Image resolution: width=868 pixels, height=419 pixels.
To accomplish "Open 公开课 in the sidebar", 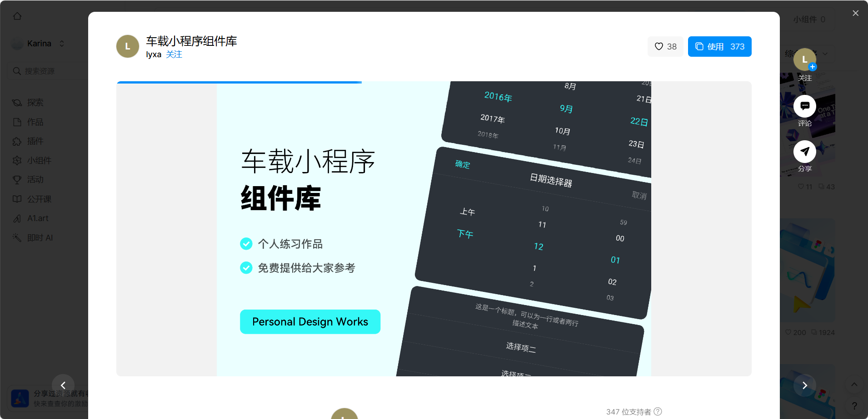I will [x=39, y=199].
